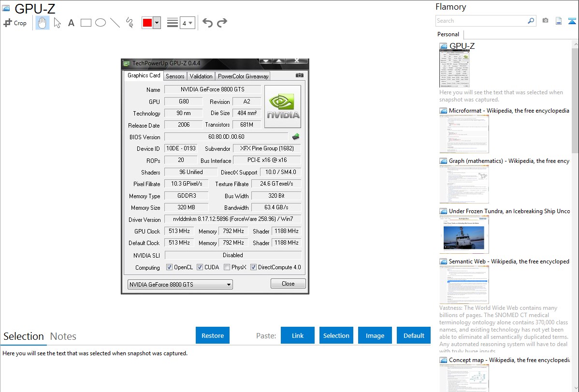Select the Crop tool
The image size is (579, 392).
click(x=15, y=23)
